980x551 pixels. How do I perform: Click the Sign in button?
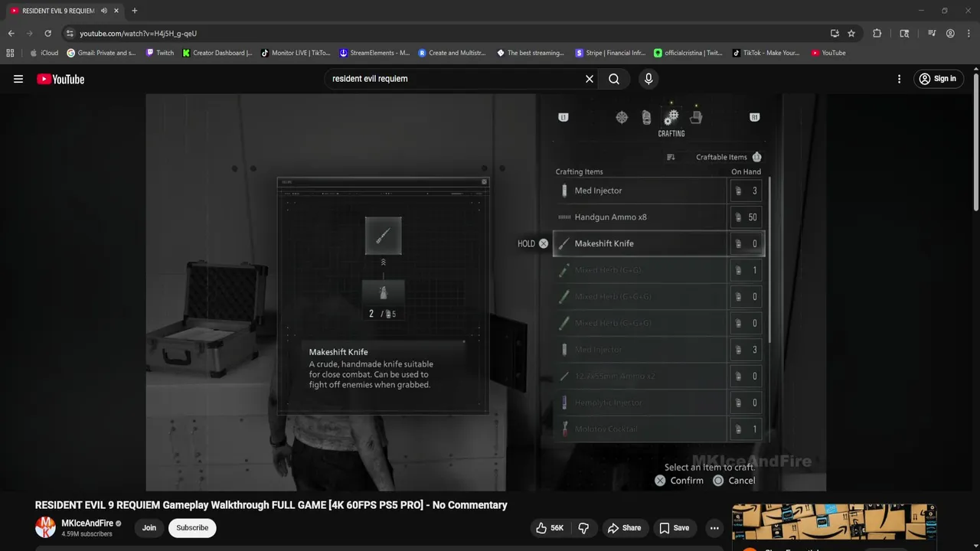click(x=937, y=79)
